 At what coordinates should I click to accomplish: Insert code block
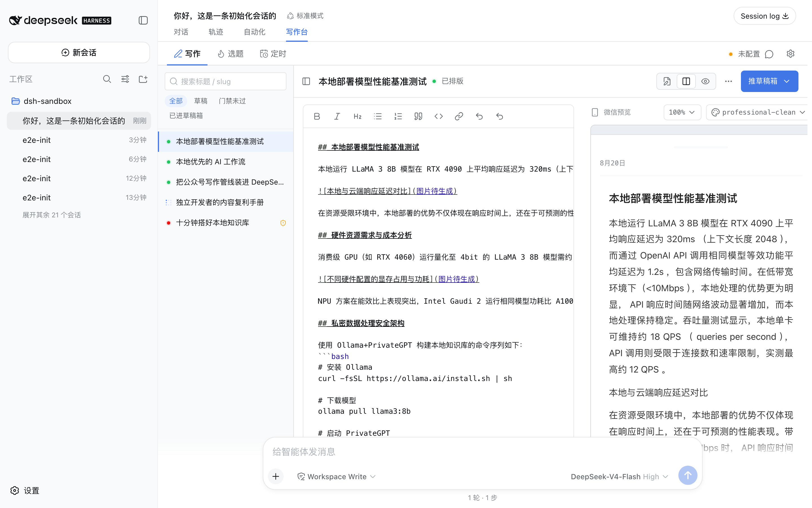click(438, 116)
